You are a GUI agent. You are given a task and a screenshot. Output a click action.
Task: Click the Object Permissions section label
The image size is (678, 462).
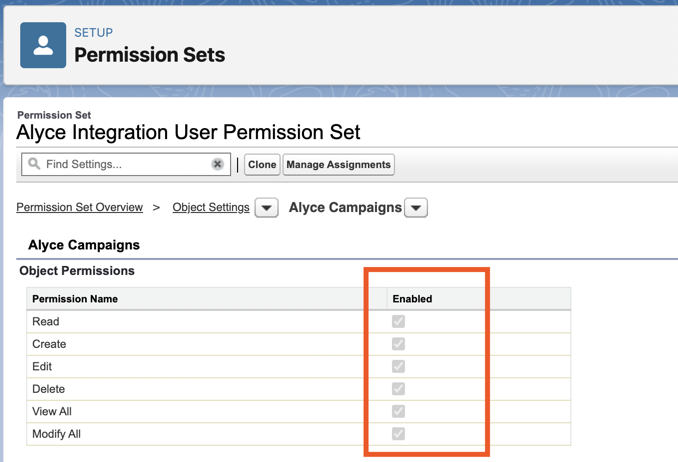pos(77,271)
